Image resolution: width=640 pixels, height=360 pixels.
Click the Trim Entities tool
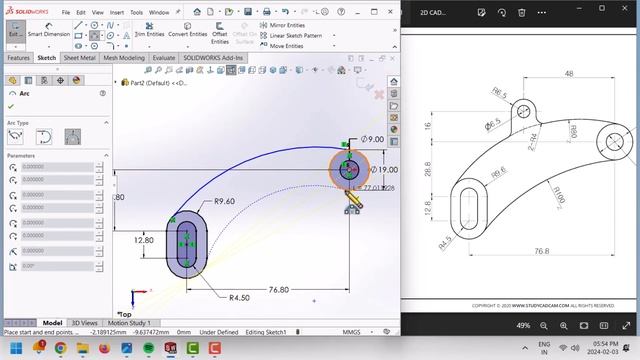click(149, 30)
